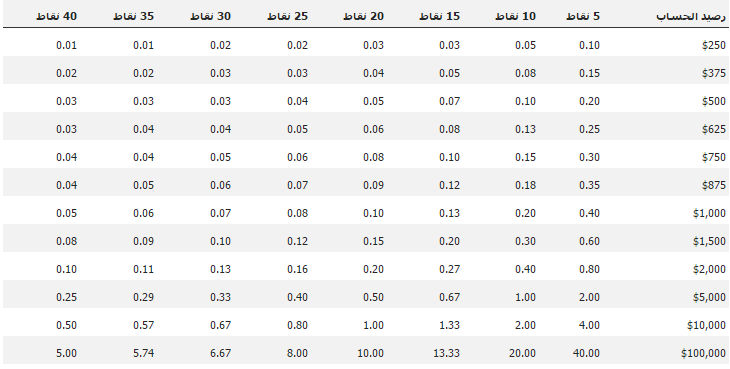Click the $1,000 balance row label
The width and height of the screenshot is (730, 369).
coord(710,213)
